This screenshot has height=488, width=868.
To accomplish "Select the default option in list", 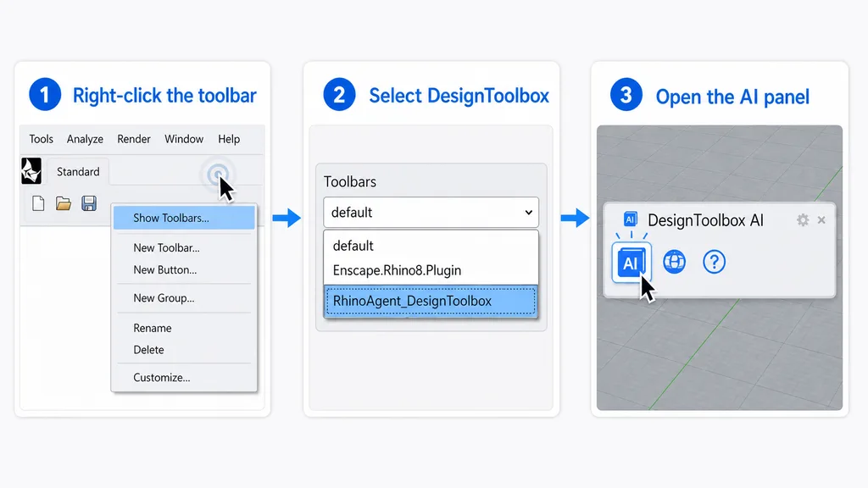I will (x=431, y=246).
